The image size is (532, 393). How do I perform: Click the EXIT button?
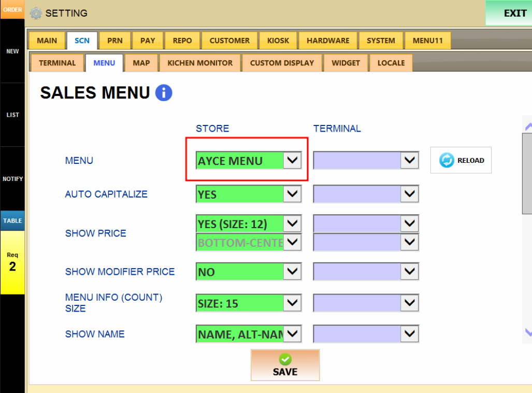(509, 13)
